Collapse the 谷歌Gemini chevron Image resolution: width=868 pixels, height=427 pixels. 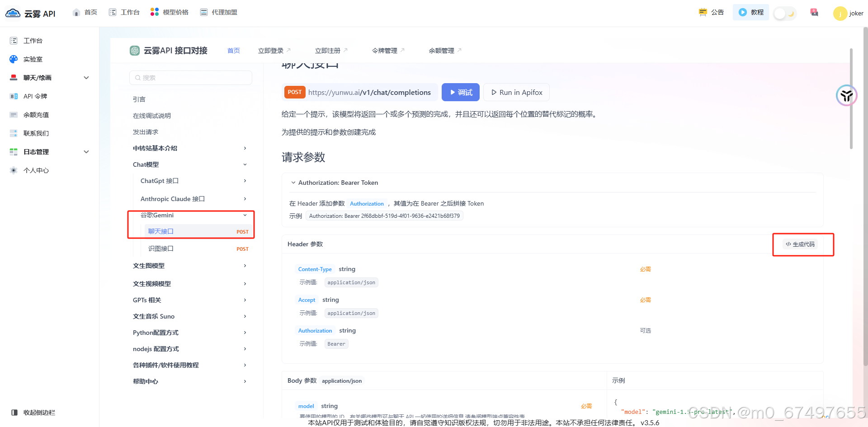click(x=245, y=215)
